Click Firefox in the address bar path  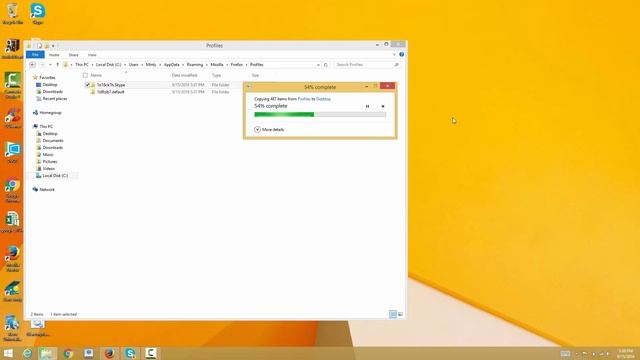coord(237,65)
